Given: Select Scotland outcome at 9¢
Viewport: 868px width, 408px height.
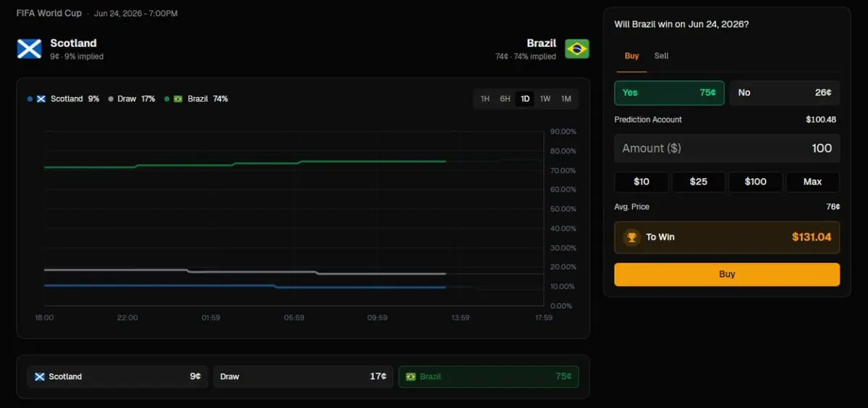Looking at the screenshot, I should point(117,376).
